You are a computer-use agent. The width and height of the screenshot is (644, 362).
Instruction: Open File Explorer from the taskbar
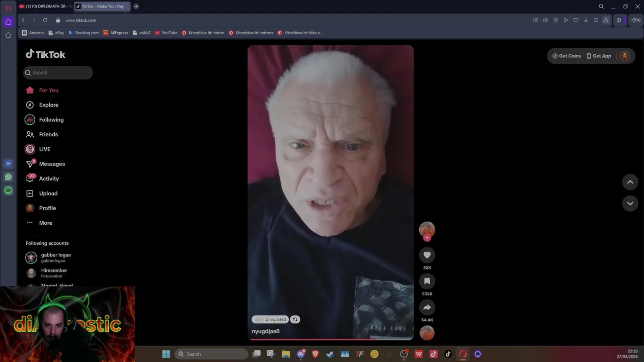[286, 354]
